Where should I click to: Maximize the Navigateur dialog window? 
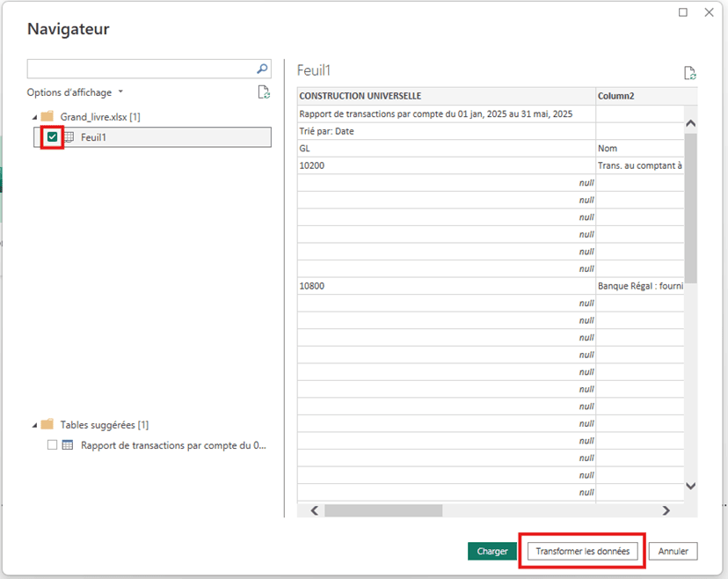pos(683,12)
